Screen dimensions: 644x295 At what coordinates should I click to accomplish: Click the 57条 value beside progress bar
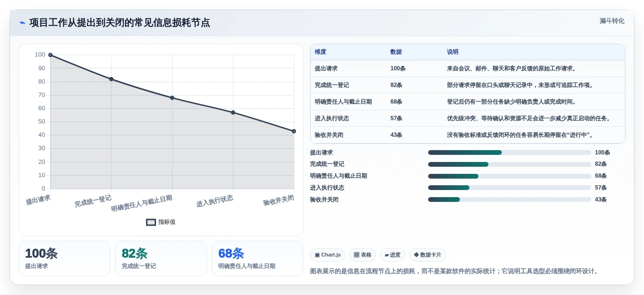coord(601,188)
